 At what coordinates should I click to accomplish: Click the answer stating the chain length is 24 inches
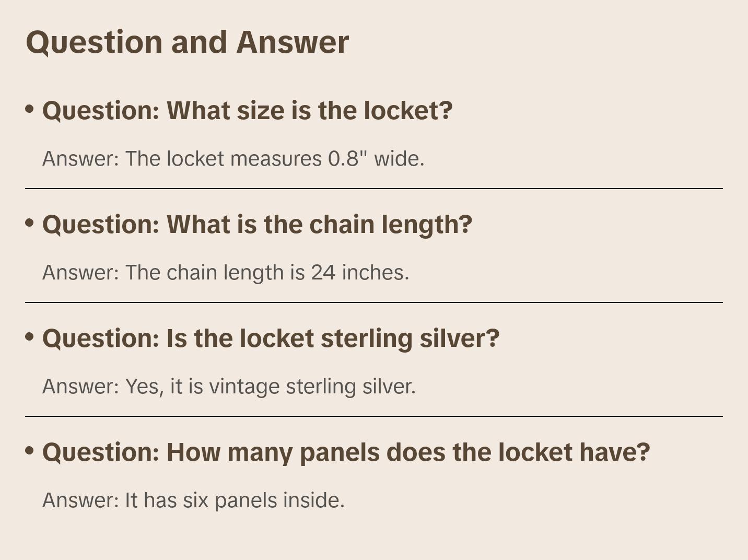point(226,273)
